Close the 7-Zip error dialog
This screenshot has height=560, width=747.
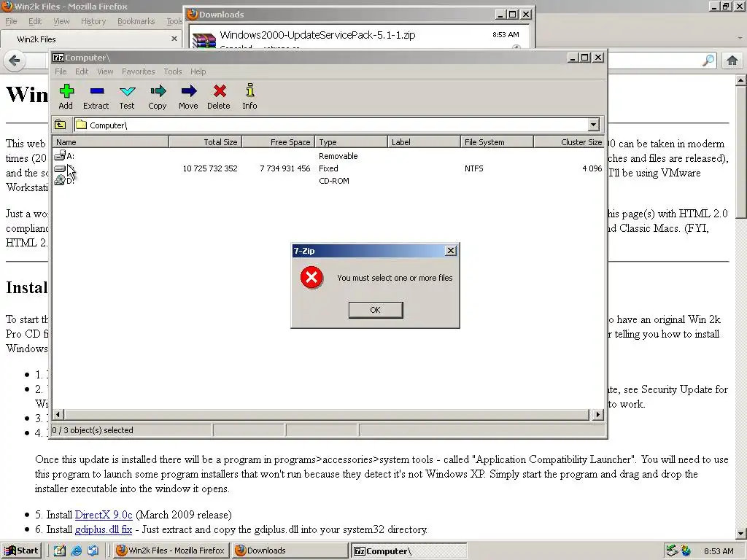[450, 251]
